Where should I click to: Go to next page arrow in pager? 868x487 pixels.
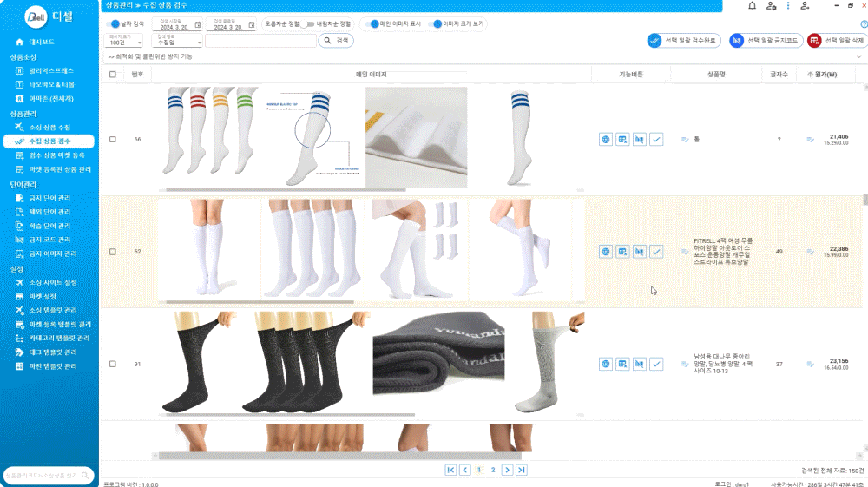tap(507, 470)
